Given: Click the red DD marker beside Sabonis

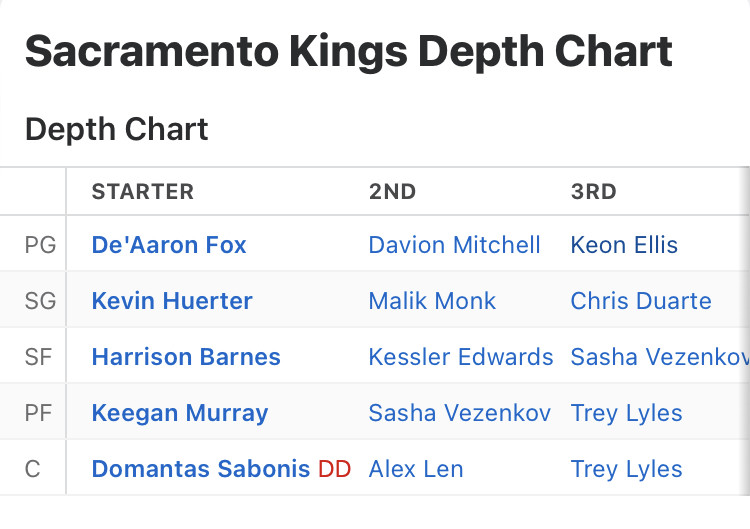Looking at the screenshot, I should point(335,469).
